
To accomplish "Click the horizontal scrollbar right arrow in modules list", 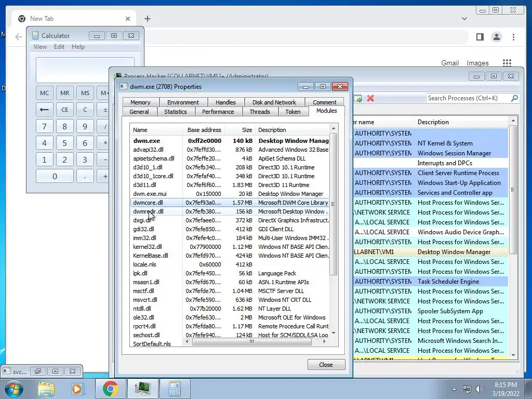I will (324, 342).
